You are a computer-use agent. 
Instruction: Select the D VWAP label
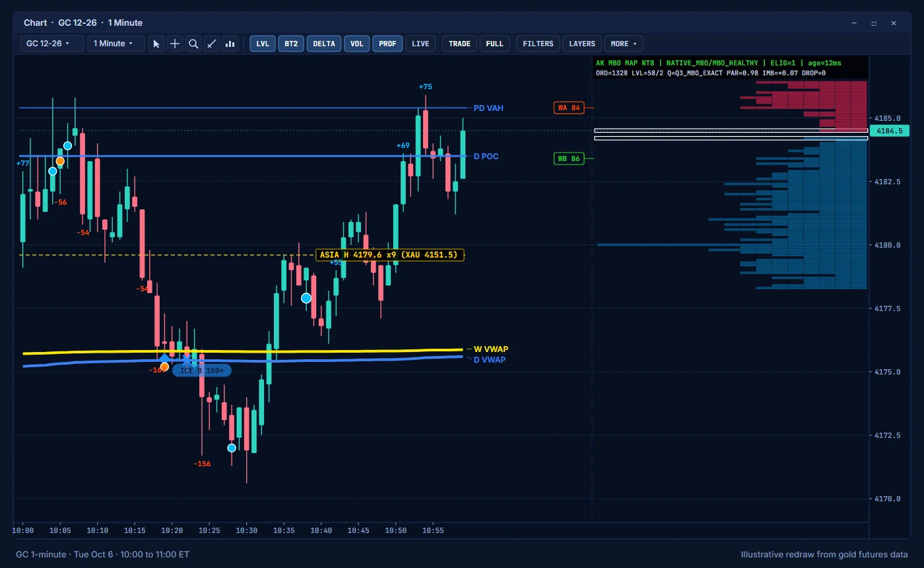pos(490,359)
